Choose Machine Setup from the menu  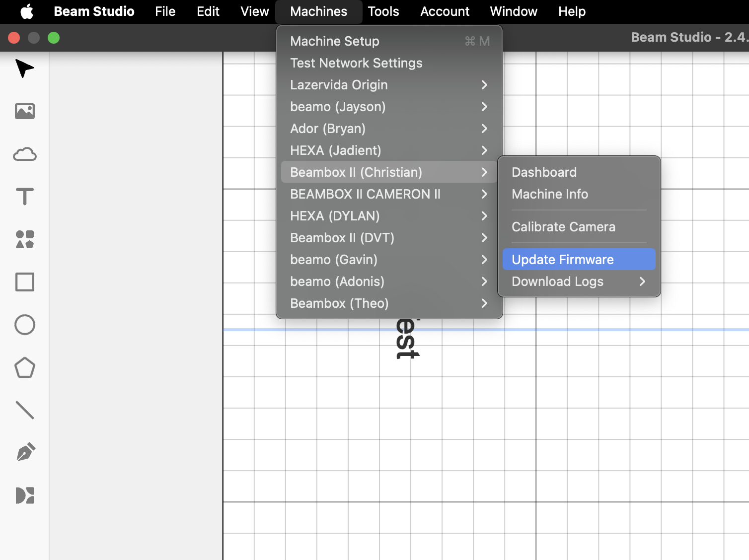coord(389,41)
